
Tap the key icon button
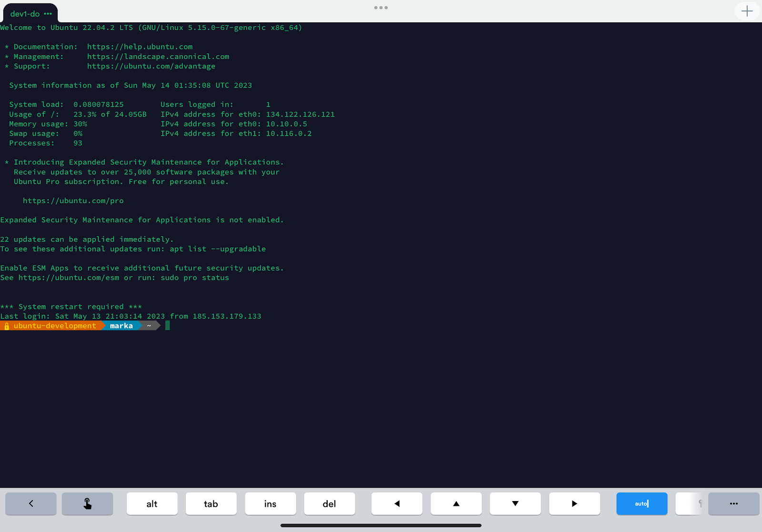pyautogui.click(x=690, y=503)
